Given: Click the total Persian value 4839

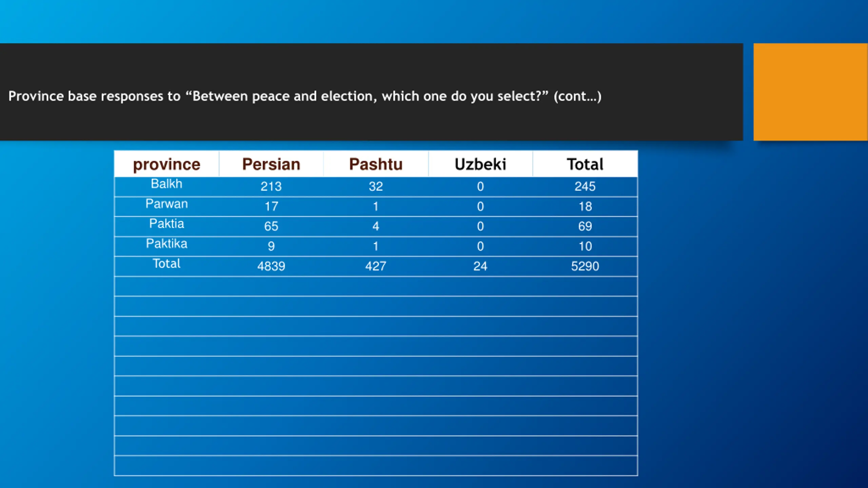Looking at the screenshot, I should click(271, 266).
